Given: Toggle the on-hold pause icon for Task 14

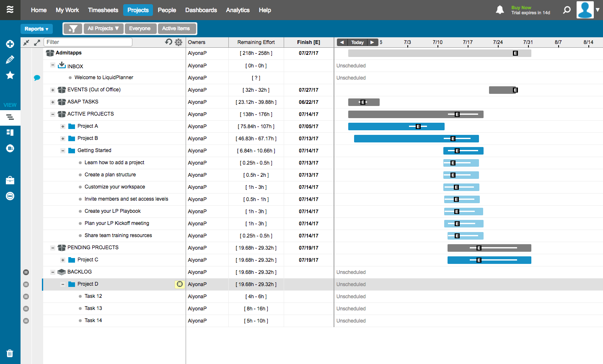Looking at the screenshot, I should coord(26,321).
